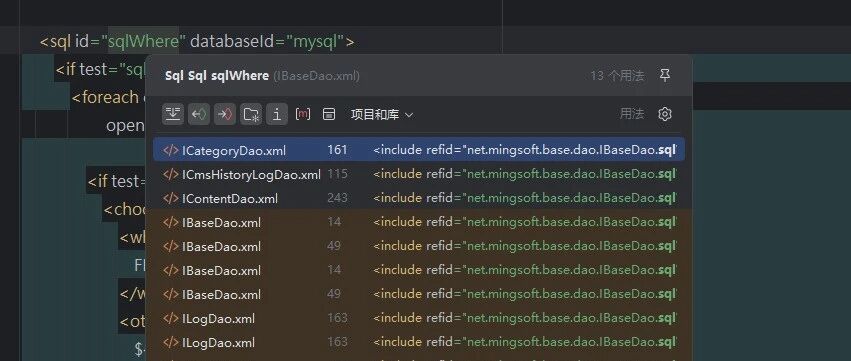Click line number 161 in the usages list
Viewport: 851px width, 361px height.
[x=337, y=150]
